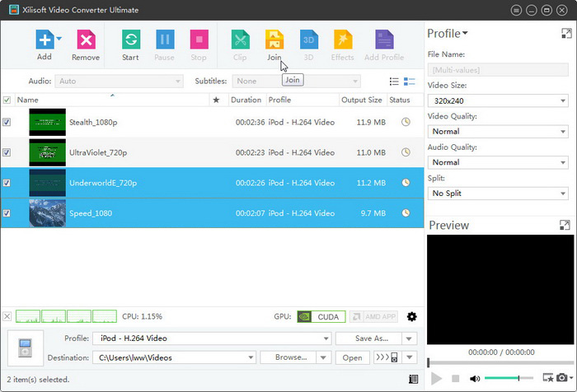Open the Clip tool
Viewport: 577px width, 392px height.
241,39
